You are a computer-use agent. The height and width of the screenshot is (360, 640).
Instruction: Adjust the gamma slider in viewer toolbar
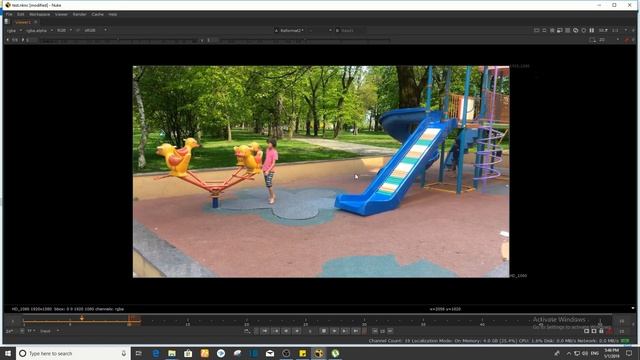[305, 40]
